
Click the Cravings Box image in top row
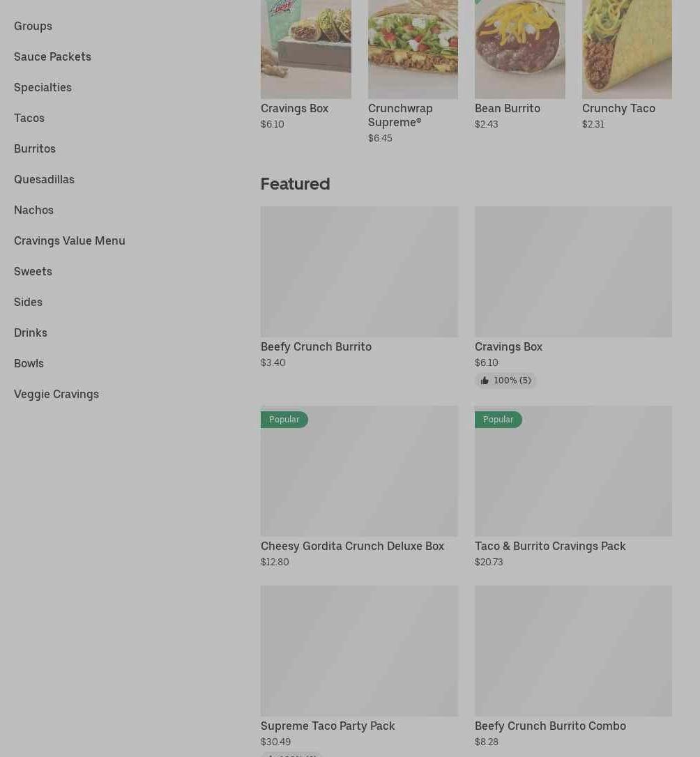point(306,49)
